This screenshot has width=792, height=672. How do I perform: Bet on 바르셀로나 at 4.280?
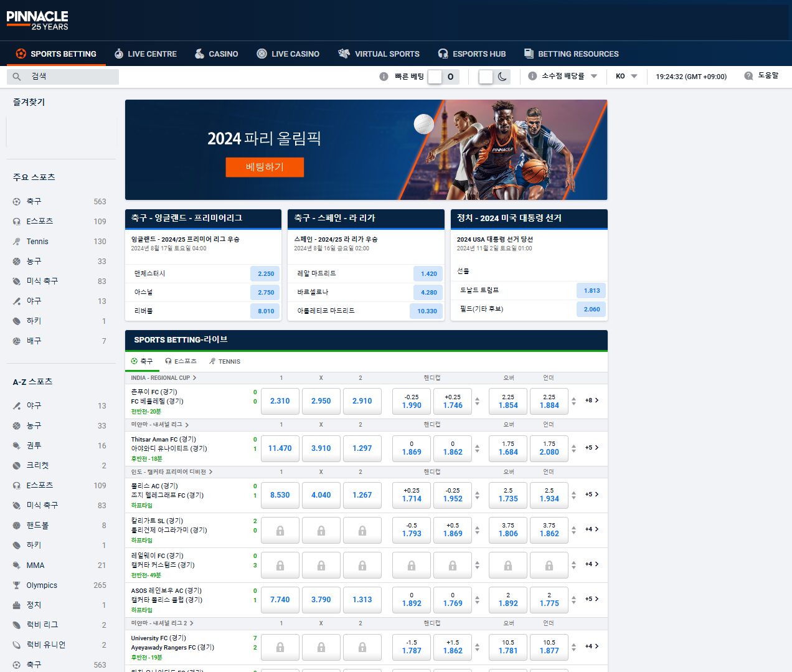[428, 292]
